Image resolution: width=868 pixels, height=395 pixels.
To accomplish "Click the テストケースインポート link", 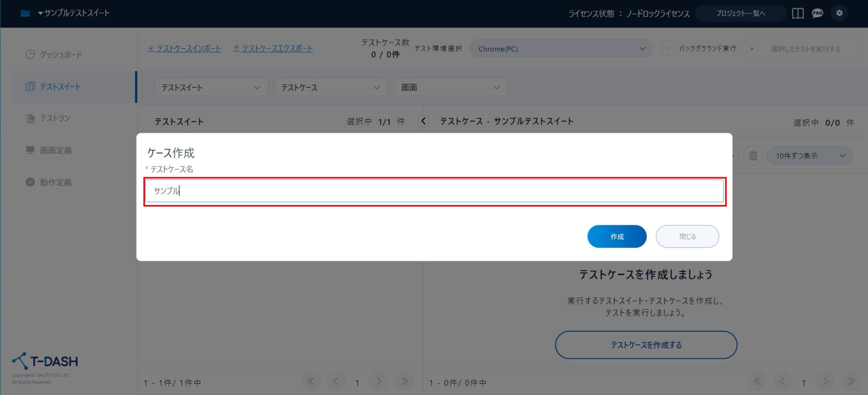I will tap(184, 48).
